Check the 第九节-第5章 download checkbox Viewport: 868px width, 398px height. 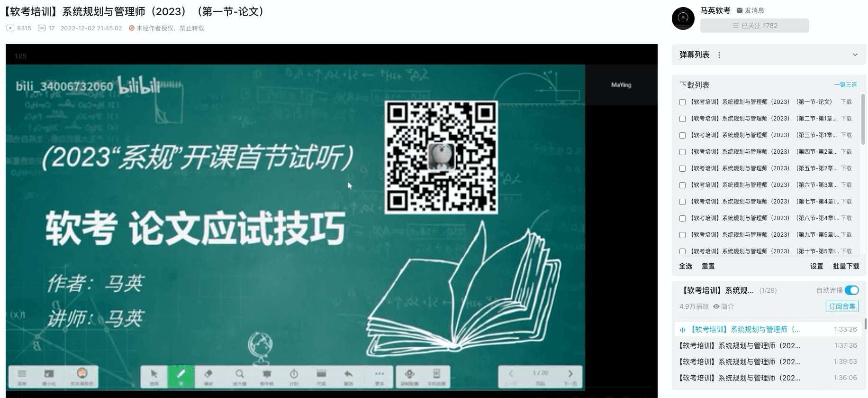click(682, 235)
